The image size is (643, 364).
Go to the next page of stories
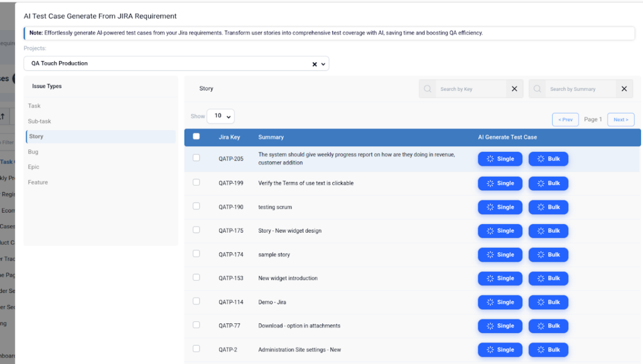tap(620, 119)
